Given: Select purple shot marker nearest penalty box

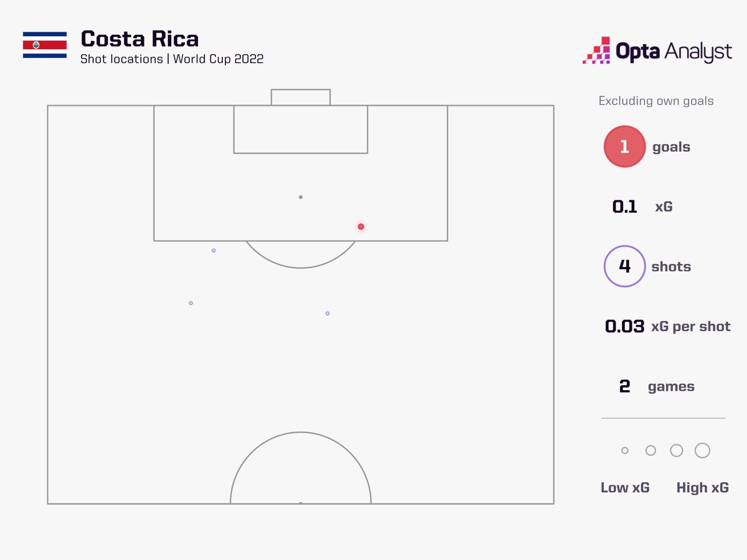Looking at the screenshot, I should [x=214, y=251].
